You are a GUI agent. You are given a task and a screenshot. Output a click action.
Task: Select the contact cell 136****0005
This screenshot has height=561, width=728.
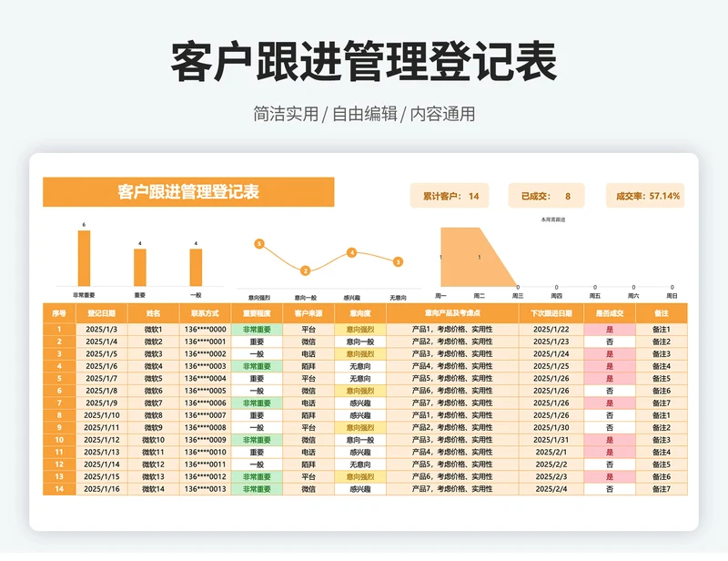click(206, 391)
